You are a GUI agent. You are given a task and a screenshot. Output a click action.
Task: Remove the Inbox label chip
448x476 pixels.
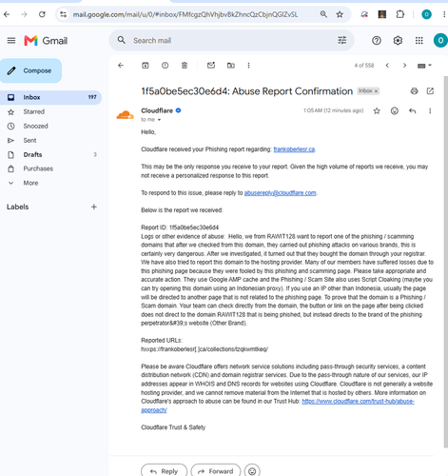376,91
